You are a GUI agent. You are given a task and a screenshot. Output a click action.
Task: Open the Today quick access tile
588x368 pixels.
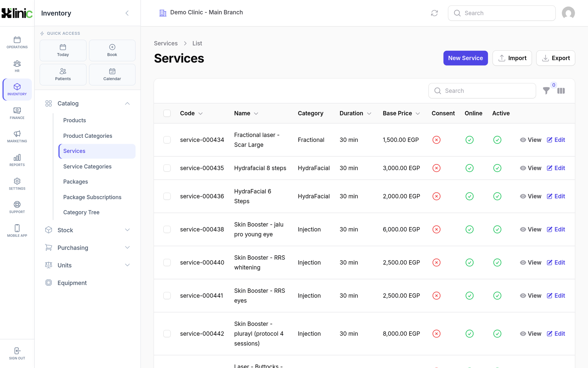(x=63, y=51)
